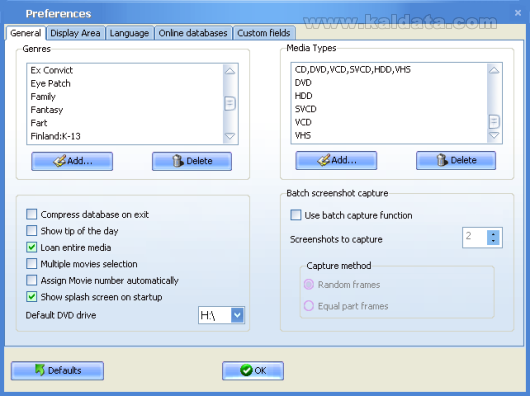Increase Screenshots to capture value
The height and width of the screenshot is (396, 530).
click(x=493, y=234)
